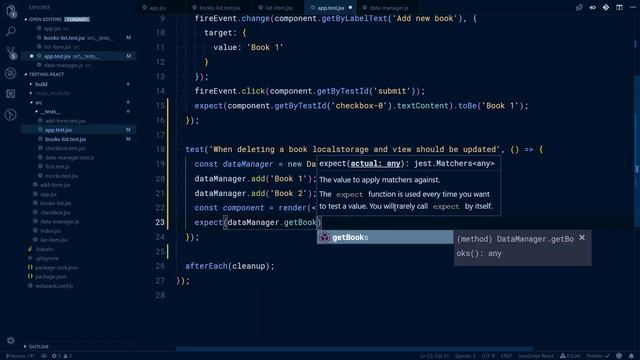Viewport: 640px width, 360px height.
Task: Open the Source Control view
Action: tap(11, 52)
